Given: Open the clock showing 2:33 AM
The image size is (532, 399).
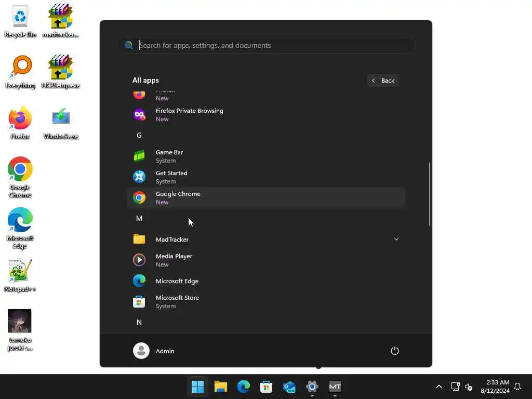Looking at the screenshot, I should coord(495,387).
